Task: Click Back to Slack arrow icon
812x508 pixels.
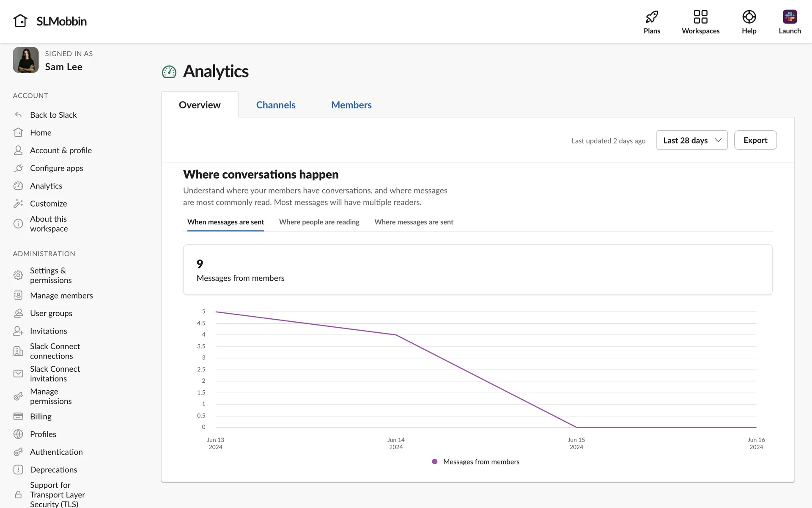Action: pyautogui.click(x=18, y=115)
